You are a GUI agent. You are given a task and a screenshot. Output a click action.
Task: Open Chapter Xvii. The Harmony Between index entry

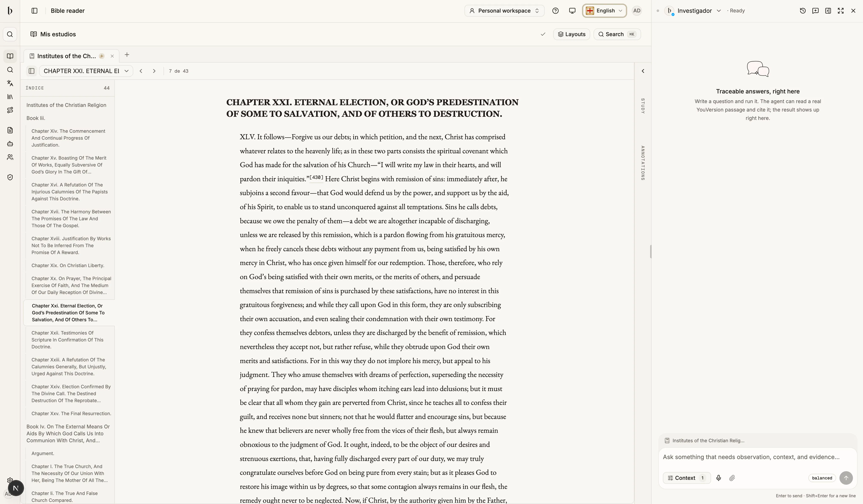click(x=70, y=219)
